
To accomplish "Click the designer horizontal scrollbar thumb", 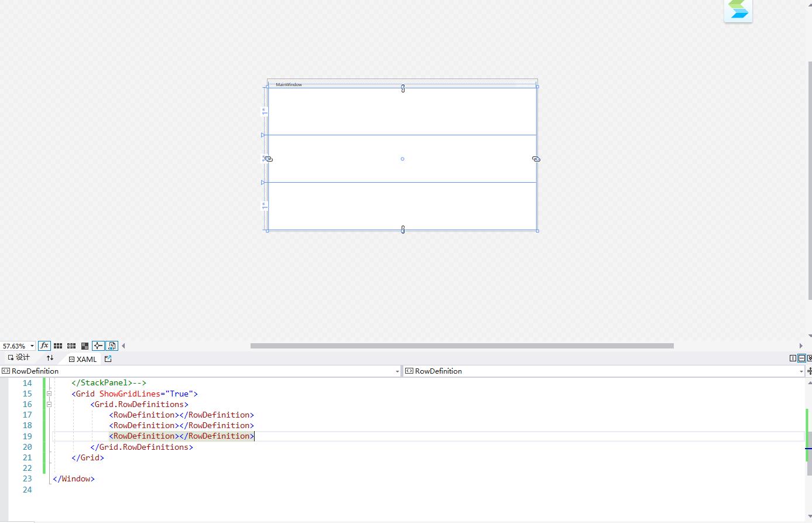I will tap(462, 346).
